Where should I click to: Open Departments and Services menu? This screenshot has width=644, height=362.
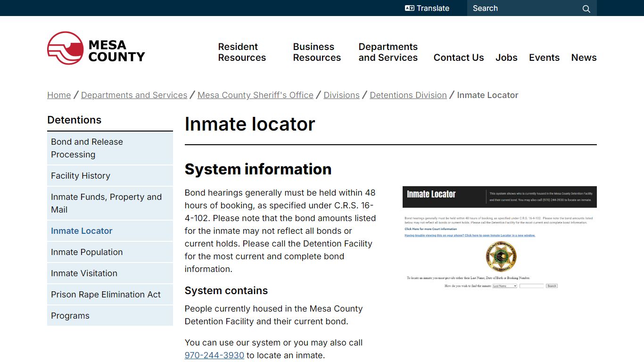click(388, 52)
